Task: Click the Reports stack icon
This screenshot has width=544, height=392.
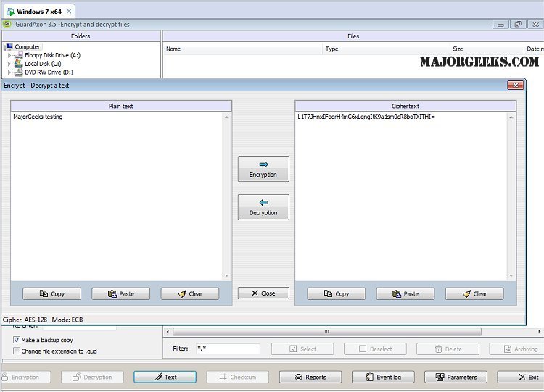Action: pos(298,377)
